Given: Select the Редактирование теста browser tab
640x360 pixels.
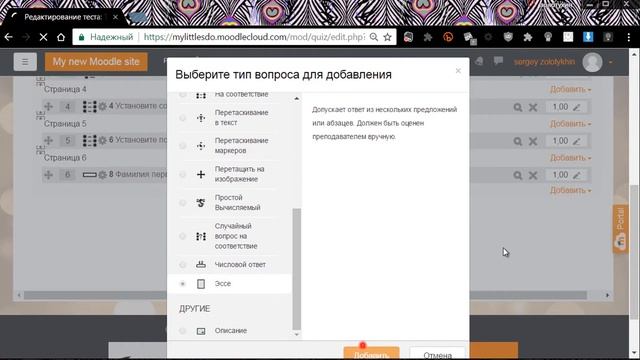Looking at the screenshot, I should pyautogui.click(x=65, y=17).
